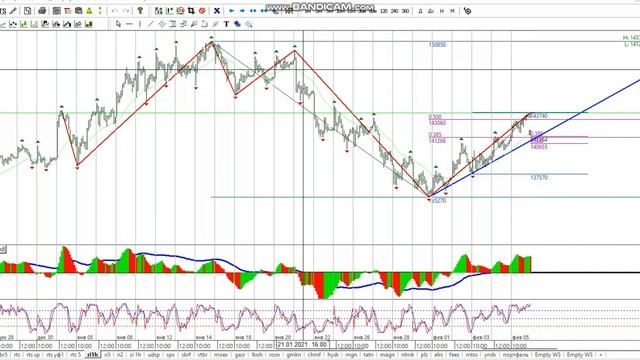Select the text T annotation tool
This screenshot has width=640, height=360.
[227, 24]
